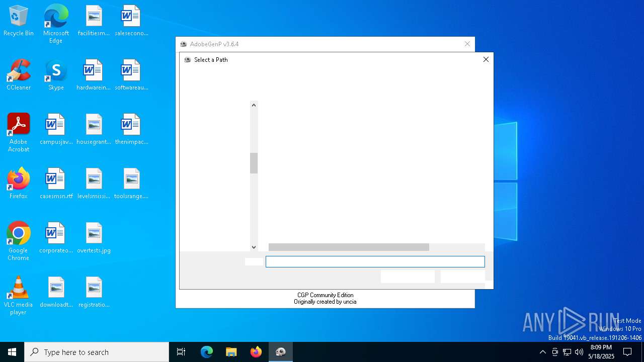Screen dimensions: 644x362
Task: Click the vertical scrollbar down arrow
Action: pos(254,247)
